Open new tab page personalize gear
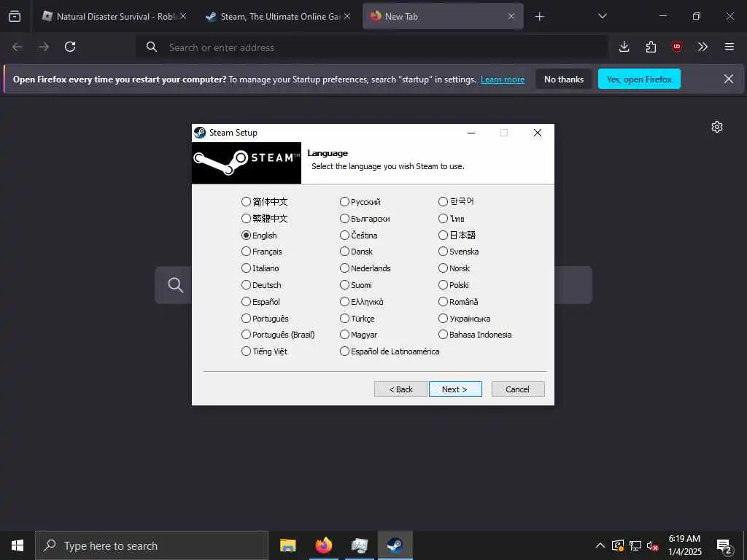 [x=717, y=127]
